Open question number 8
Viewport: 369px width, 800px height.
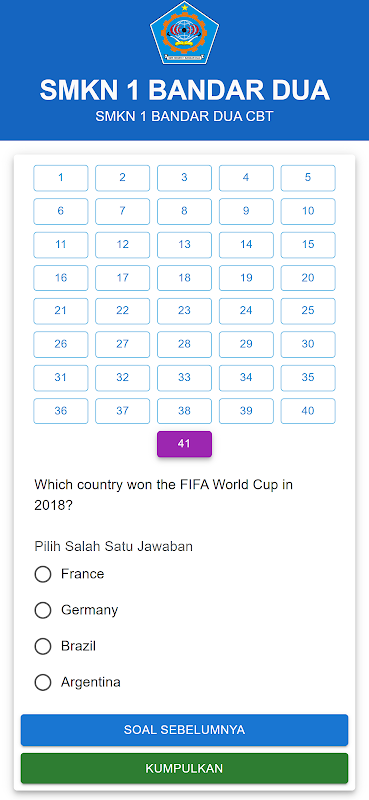coord(184,211)
